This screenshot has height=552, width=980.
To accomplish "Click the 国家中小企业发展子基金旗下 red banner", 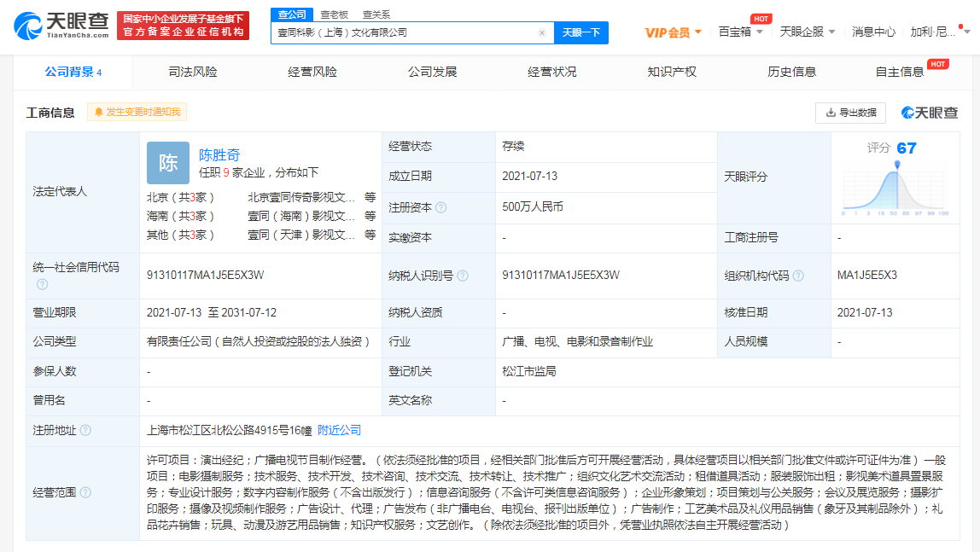I will (x=184, y=26).
